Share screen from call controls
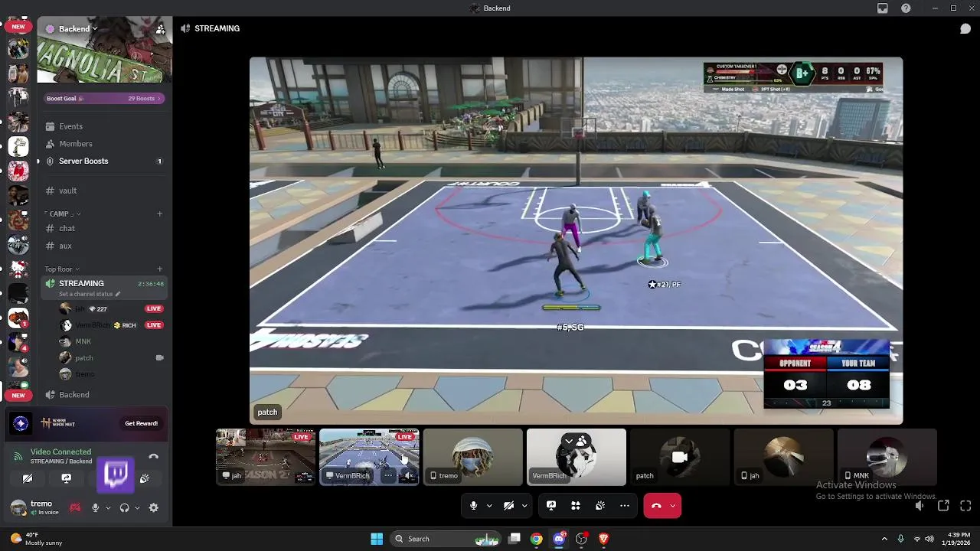This screenshot has height=551, width=980. pos(551,505)
